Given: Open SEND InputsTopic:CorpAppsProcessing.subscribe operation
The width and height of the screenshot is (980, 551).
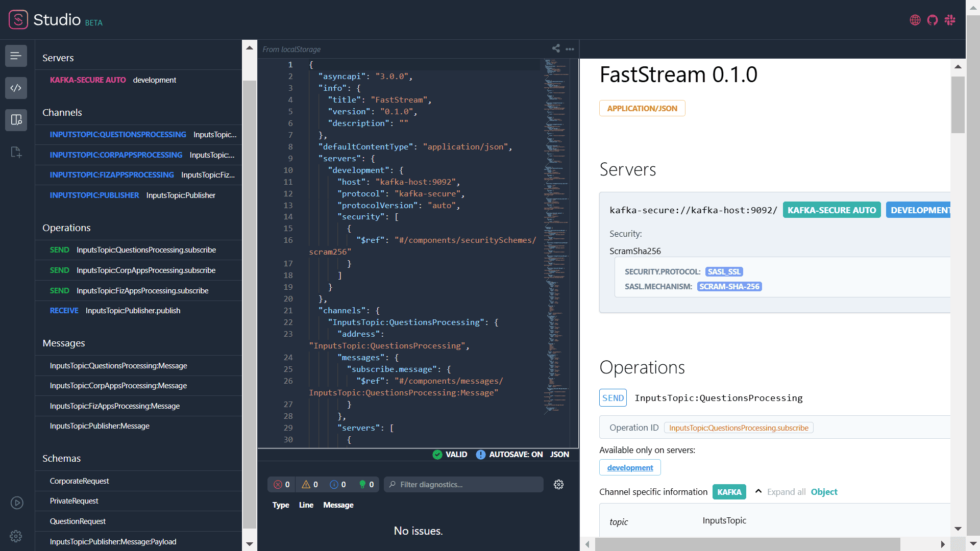Looking at the screenshot, I should (138, 270).
